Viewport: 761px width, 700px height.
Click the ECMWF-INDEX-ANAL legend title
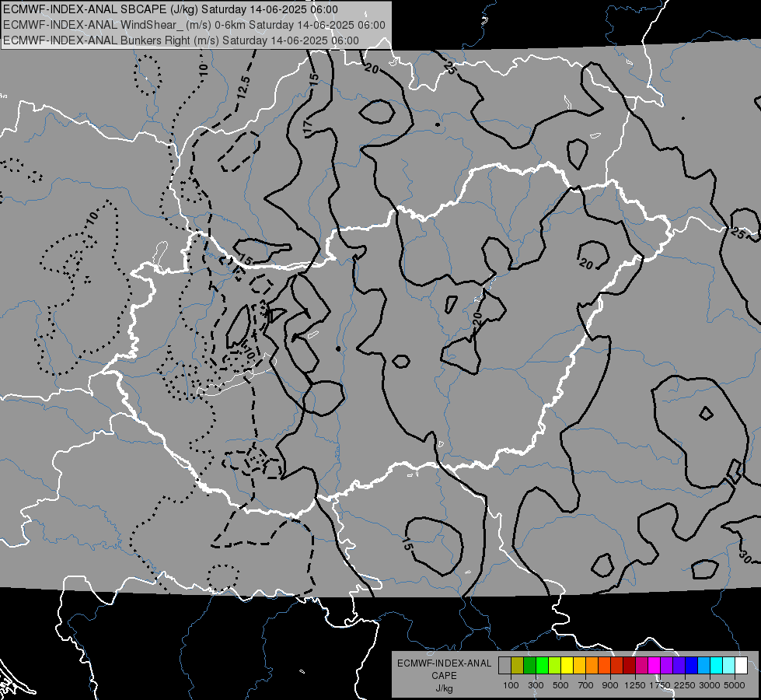coord(444,663)
